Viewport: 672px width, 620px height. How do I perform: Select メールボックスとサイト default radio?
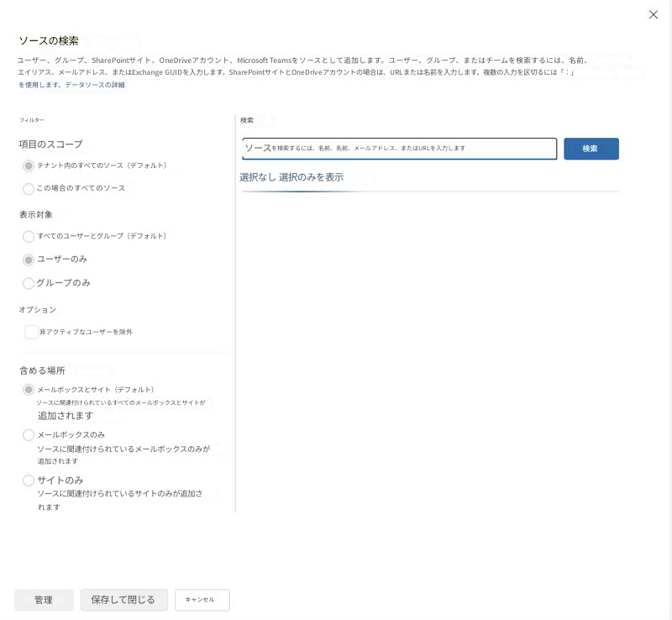[29, 390]
